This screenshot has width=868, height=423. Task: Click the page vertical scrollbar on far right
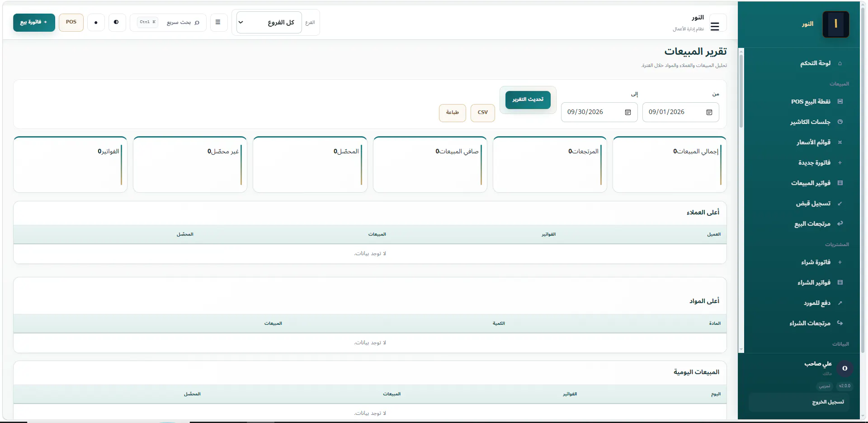863,181
